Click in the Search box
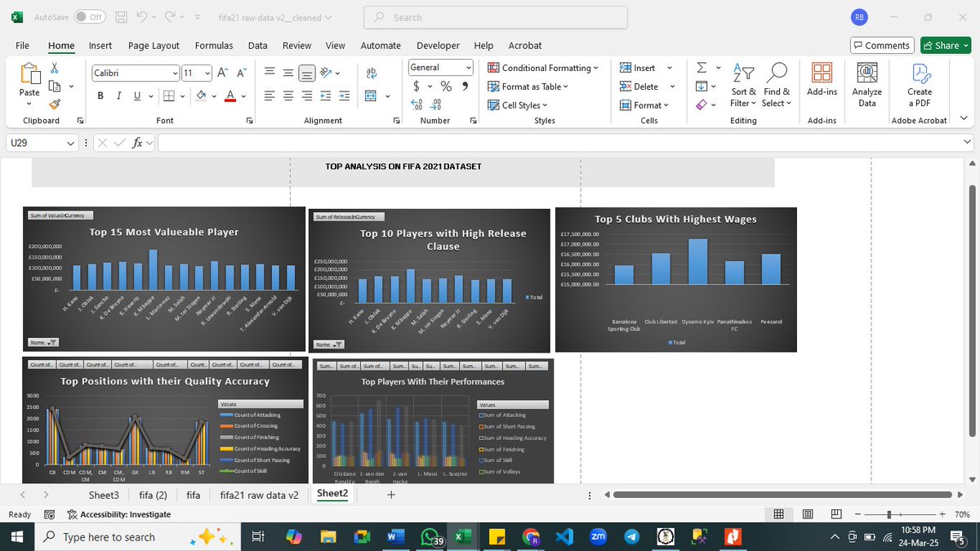Screen dimensions: 980x551 [494, 17]
